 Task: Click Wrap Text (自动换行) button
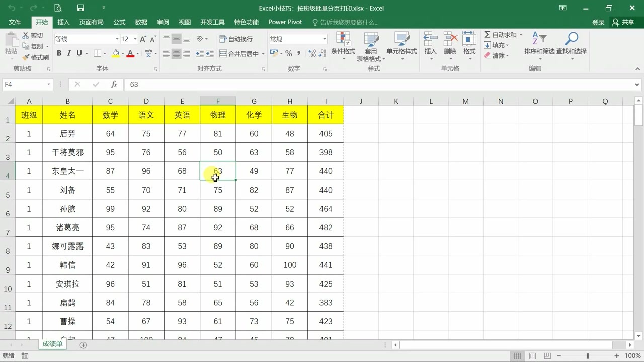tap(236, 39)
